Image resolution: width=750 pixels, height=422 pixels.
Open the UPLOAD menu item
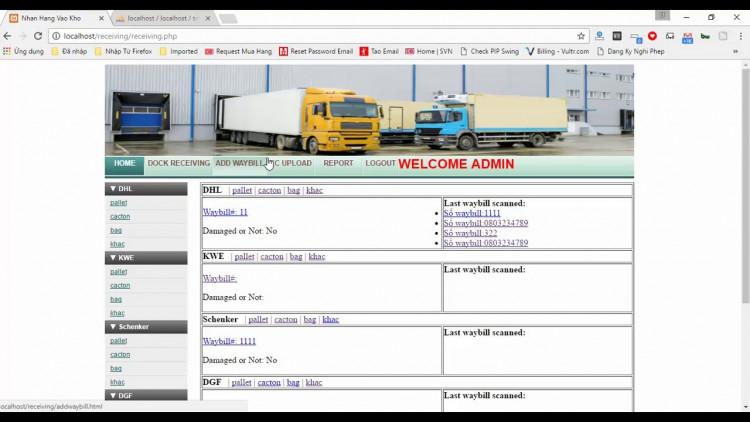tap(296, 163)
